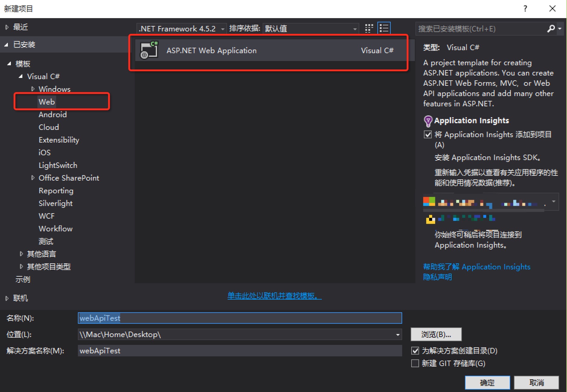Click the 浏览(B)... button
The image size is (567, 392).
[436, 334]
